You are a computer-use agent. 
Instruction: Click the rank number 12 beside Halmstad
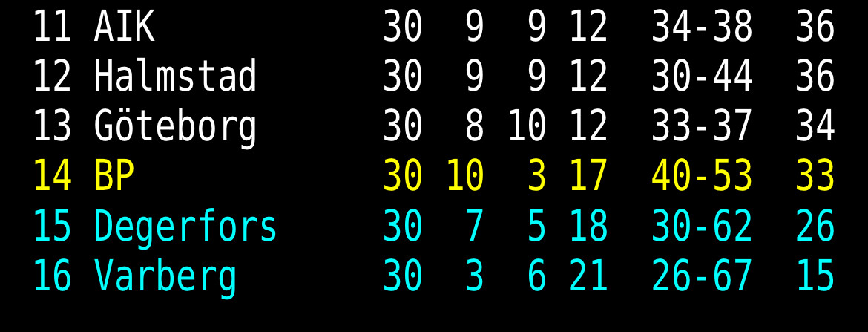click(x=52, y=77)
